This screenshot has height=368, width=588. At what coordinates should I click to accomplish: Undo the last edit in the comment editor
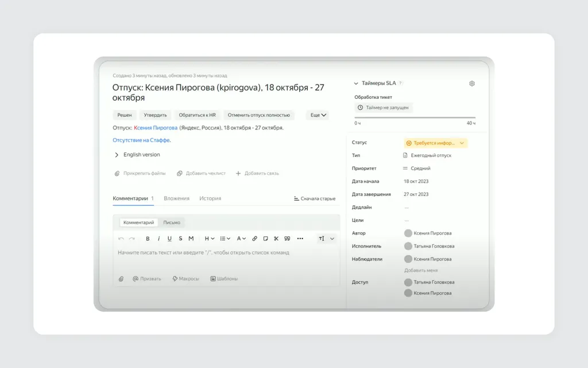[121, 239]
